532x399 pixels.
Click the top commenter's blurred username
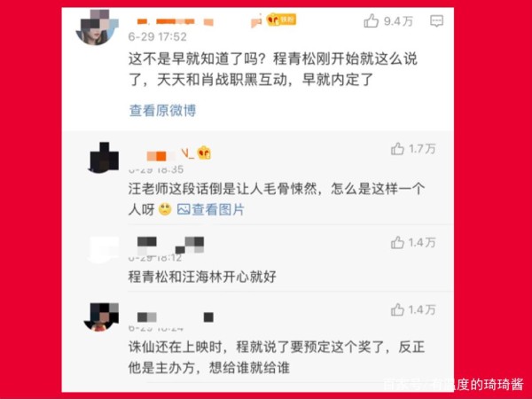point(199,21)
